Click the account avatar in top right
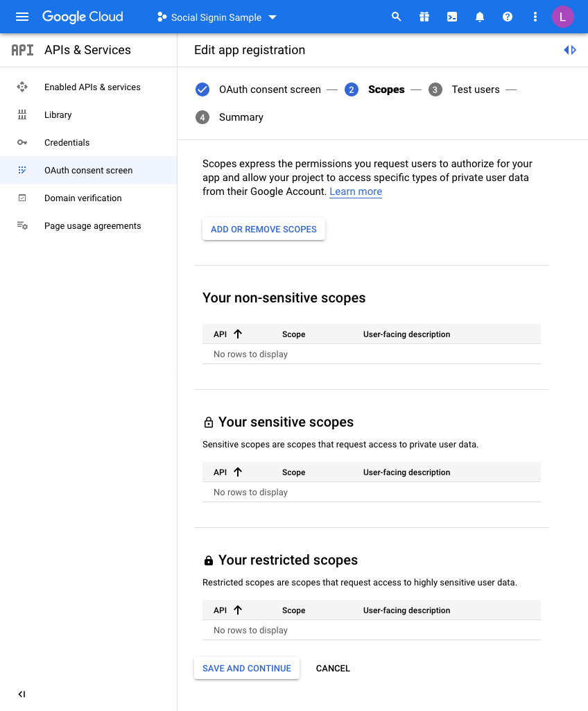Viewport: 588px width, 711px height. click(562, 16)
